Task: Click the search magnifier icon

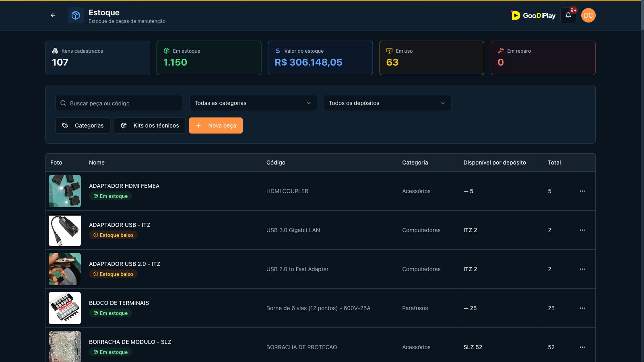Action: (x=63, y=103)
